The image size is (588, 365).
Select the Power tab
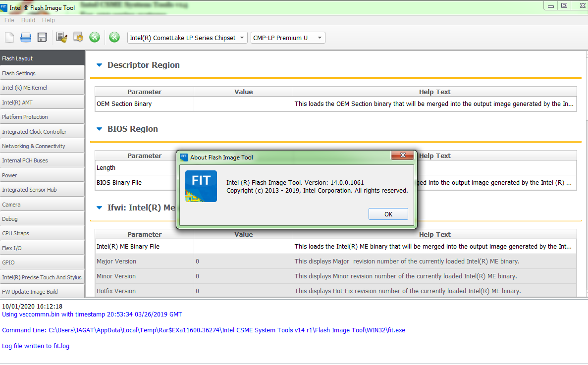(42, 175)
